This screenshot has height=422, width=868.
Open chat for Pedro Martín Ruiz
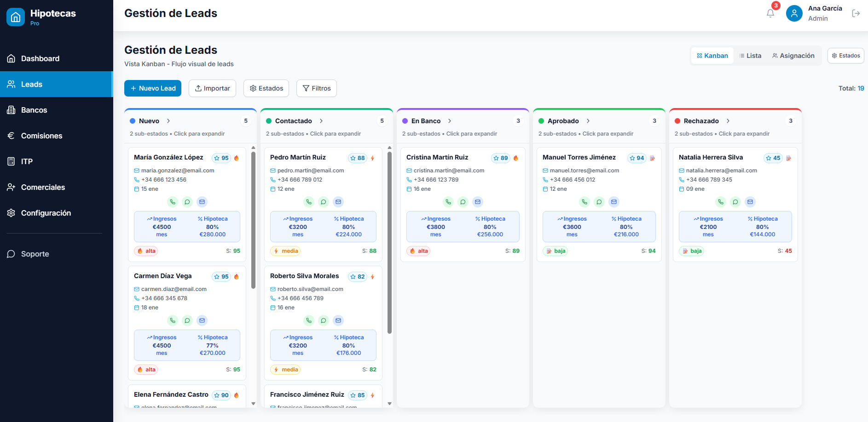(324, 202)
